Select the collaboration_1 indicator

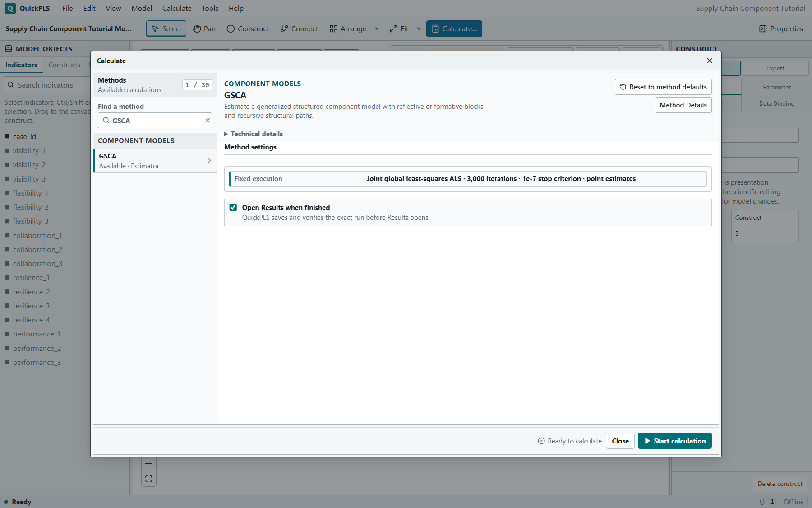coord(37,236)
